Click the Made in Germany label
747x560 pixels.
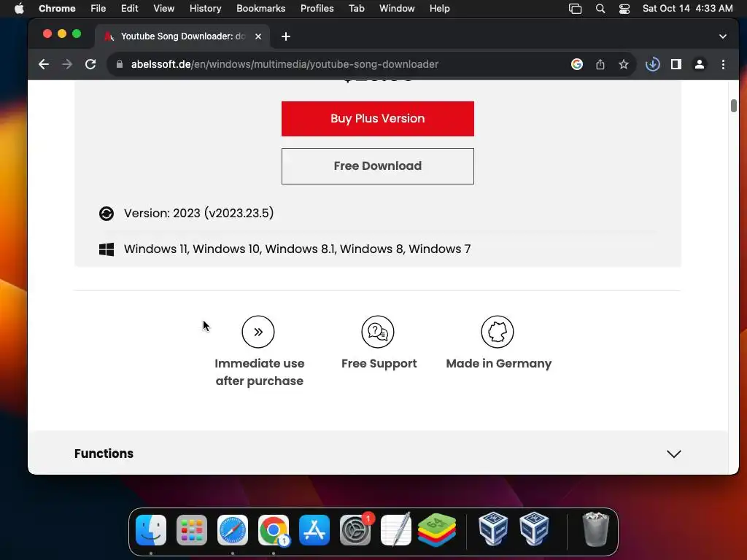coord(499,364)
